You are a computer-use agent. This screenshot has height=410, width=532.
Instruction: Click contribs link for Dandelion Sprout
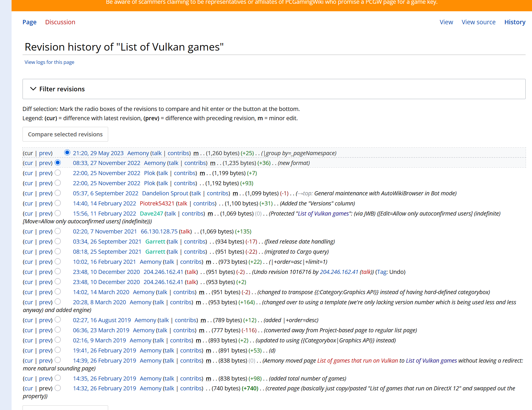coord(217,193)
